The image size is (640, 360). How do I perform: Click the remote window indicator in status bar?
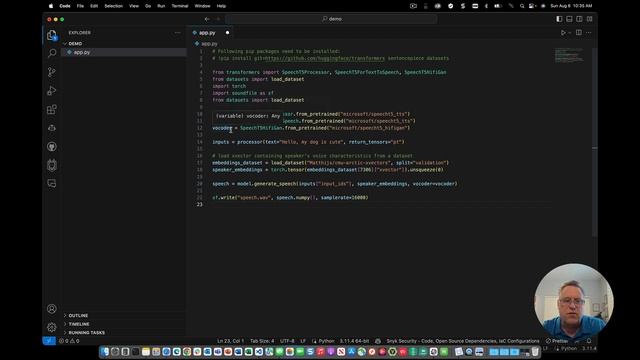(x=49, y=341)
